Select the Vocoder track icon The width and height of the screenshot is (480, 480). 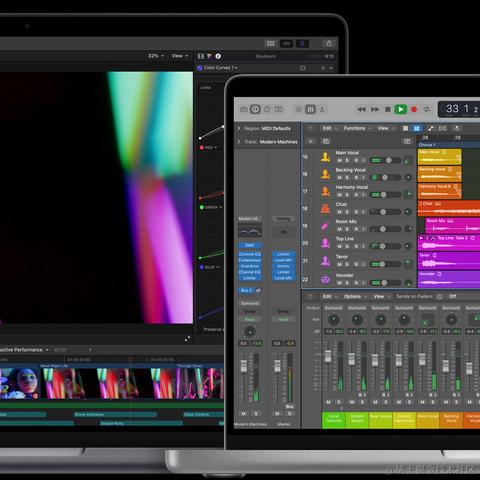325,279
